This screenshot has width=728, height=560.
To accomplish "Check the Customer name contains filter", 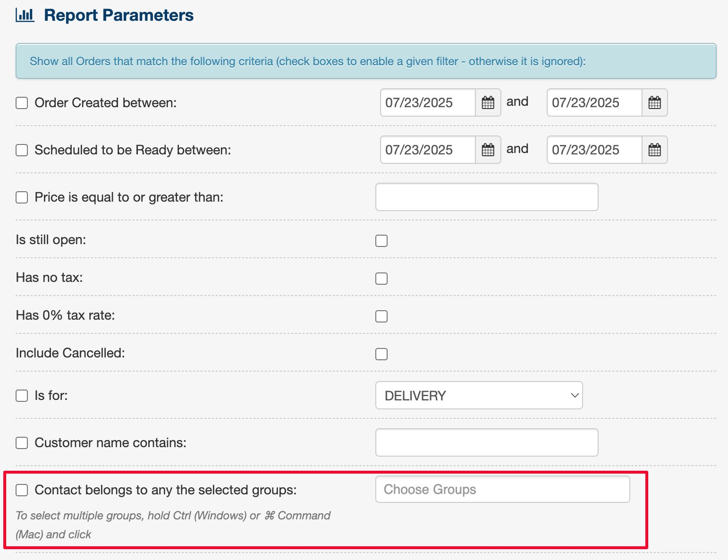I will [22, 443].
